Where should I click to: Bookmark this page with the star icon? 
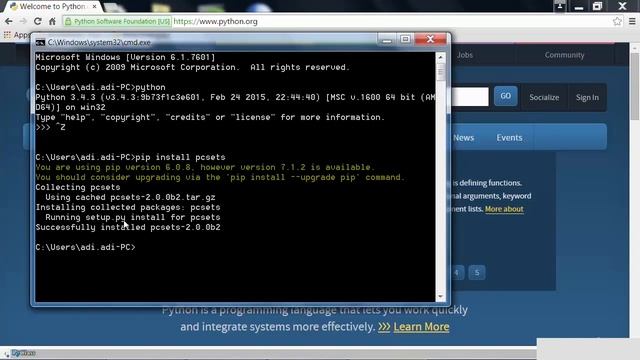(617, 21)
